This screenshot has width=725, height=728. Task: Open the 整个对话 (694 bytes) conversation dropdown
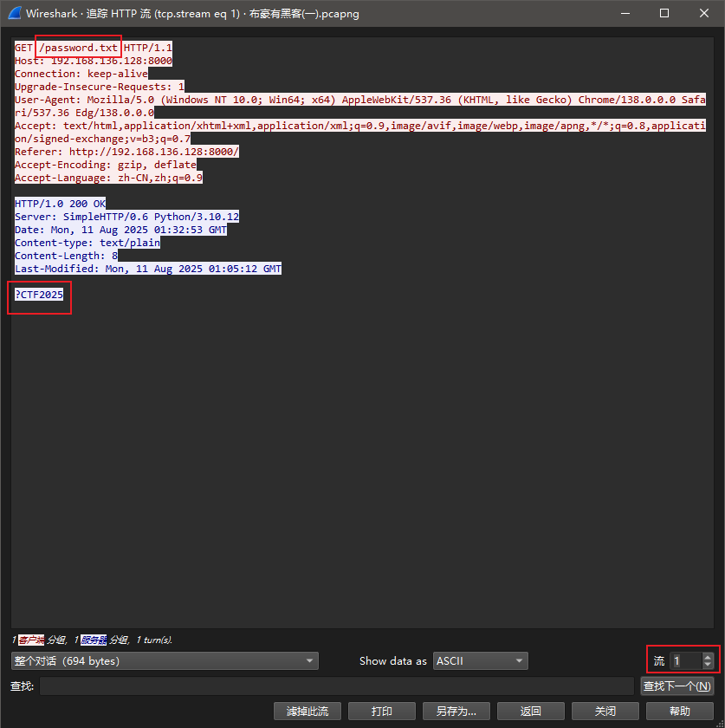(x=165, y=660)
